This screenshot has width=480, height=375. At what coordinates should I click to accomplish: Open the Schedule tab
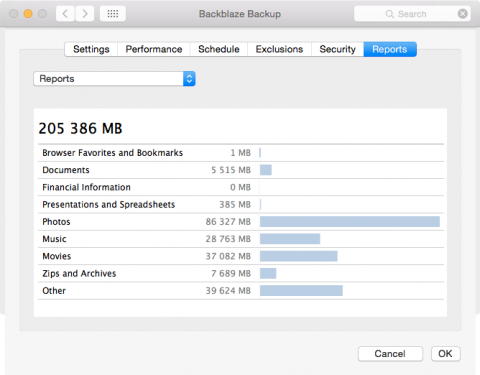[219, 49]
